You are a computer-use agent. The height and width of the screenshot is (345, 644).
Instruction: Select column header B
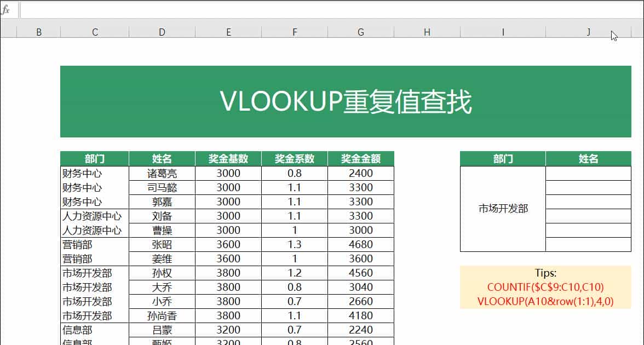click(x=39, y=32)
